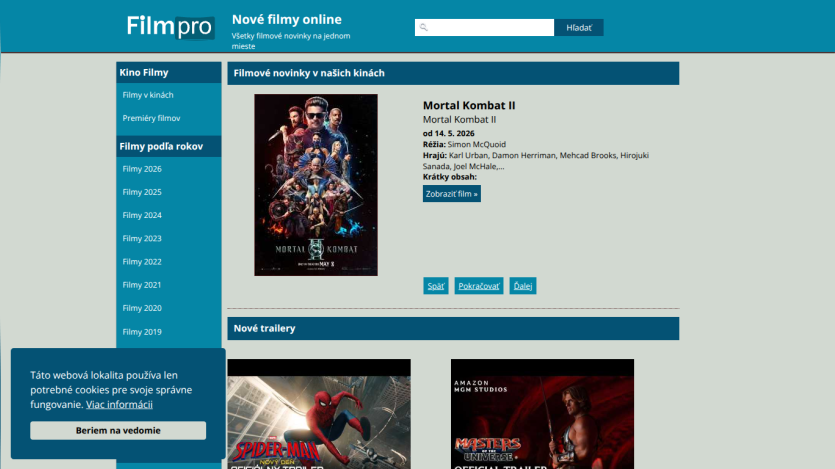
Task: Click the Ďalej slider button
Action: tap(522, 286)
